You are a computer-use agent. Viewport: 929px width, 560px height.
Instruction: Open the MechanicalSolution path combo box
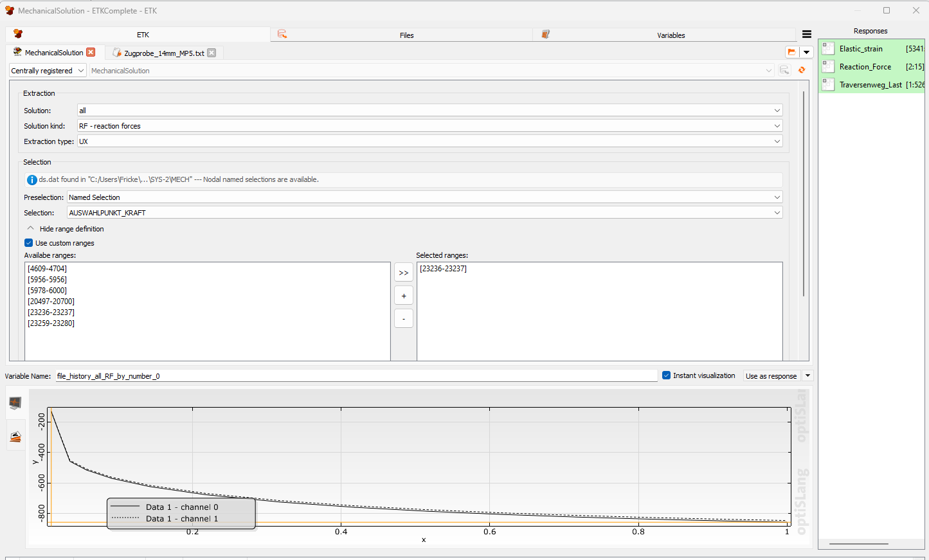point(431,71)
